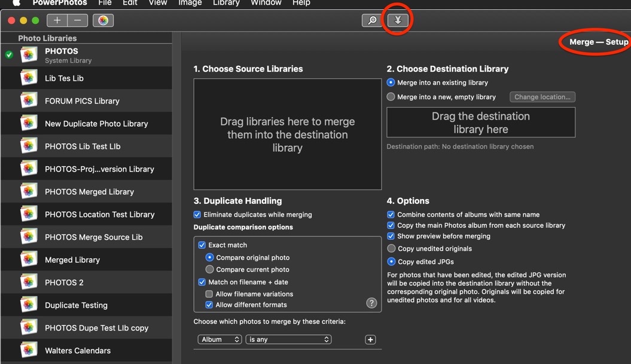Click the add library plus button

[x=57, y=20]
